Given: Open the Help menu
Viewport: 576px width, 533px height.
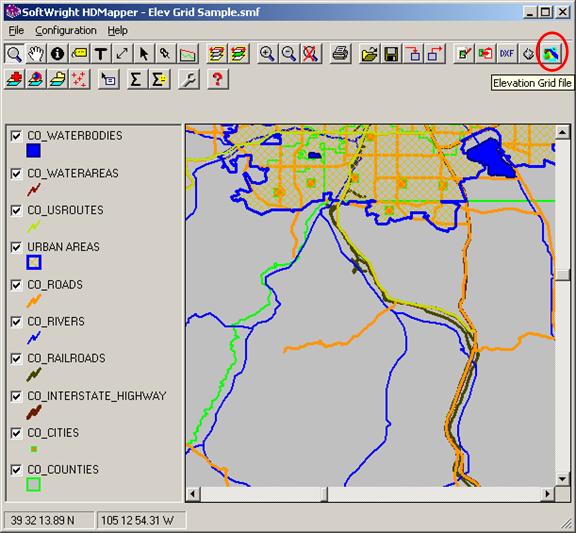Looking at the screenshot, I should point(118,30).
